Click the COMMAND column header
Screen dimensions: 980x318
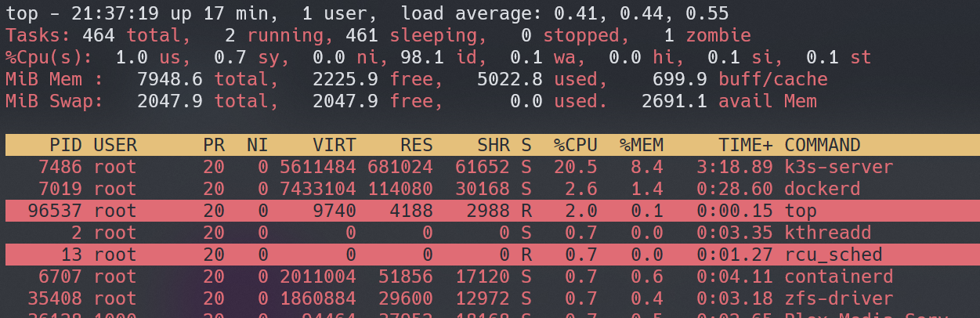point(822,145)
